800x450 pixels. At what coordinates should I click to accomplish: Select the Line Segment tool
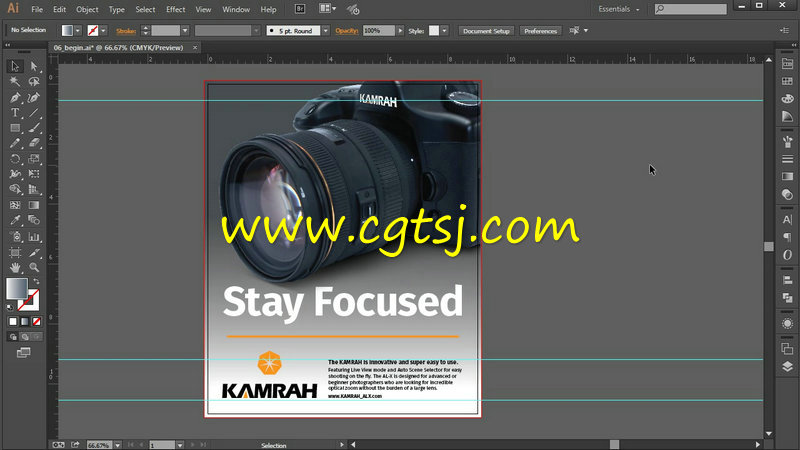click(x=34, y=113)
